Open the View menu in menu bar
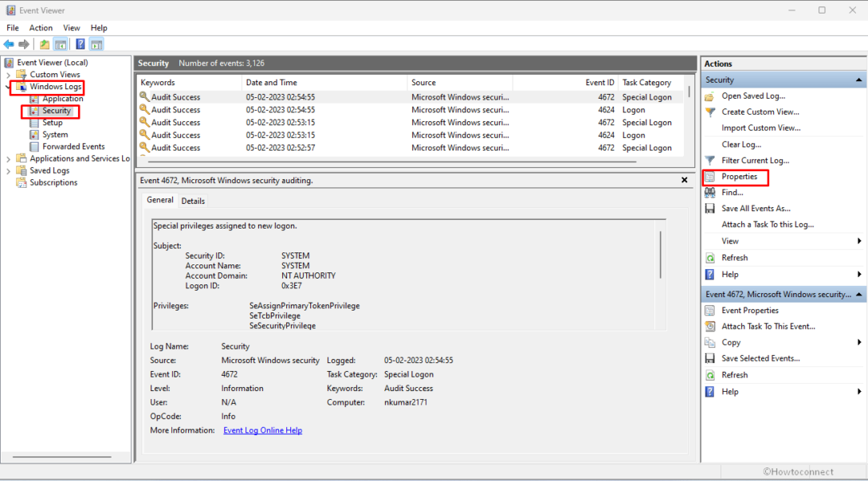The image size is (868, 481). point(72,28)
